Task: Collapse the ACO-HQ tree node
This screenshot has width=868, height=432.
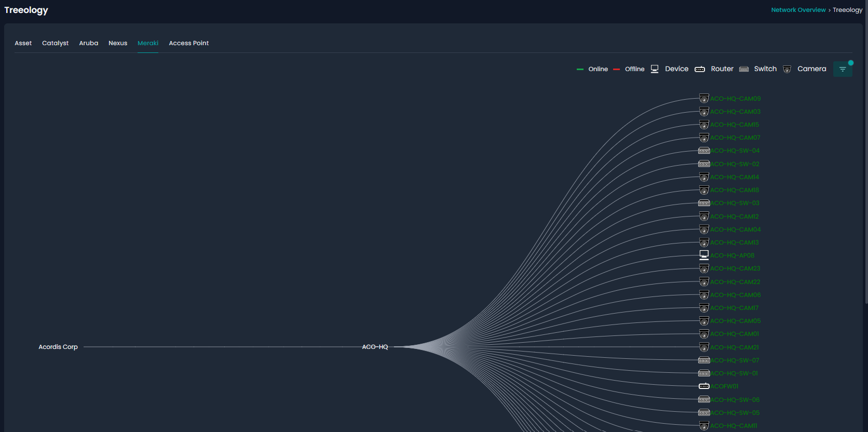Action: (x=375, y=347)
